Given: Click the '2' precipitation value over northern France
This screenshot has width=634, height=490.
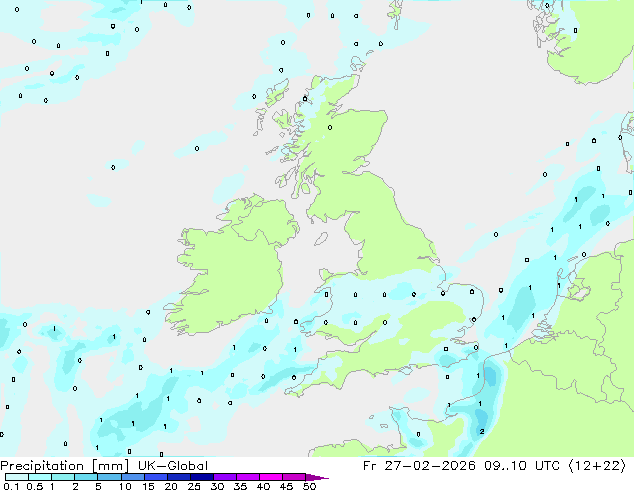Looking at the screenshot, I should pos(482,431).
